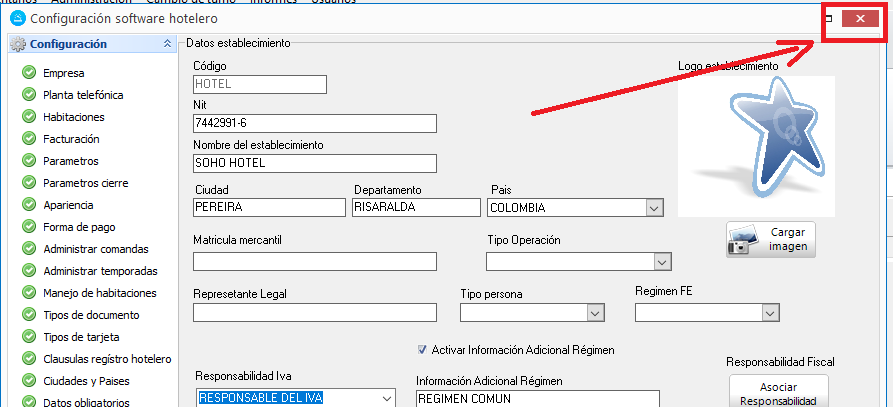The height and width of the screenshot is (407, 893).
Task: Click the Asociar Responsabilidad button
Action: [x=778, y=392]
